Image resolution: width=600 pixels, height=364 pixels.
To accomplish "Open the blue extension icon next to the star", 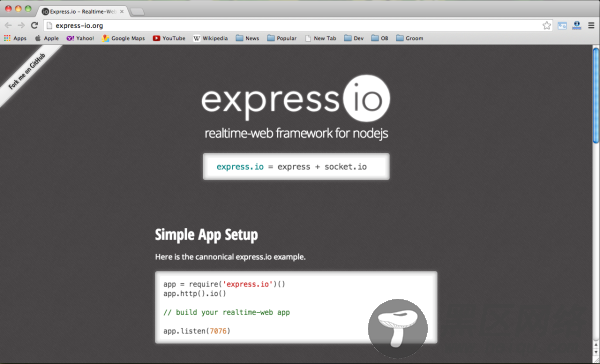I will click(x=562, y=26).
